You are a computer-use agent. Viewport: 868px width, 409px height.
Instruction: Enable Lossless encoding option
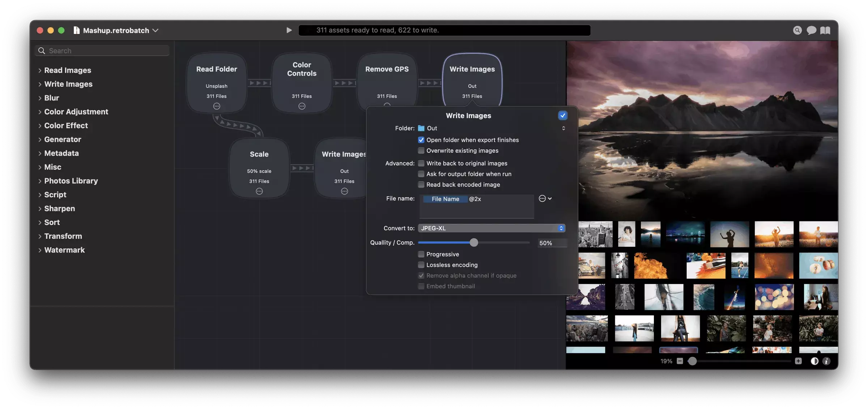click(421, 265)
